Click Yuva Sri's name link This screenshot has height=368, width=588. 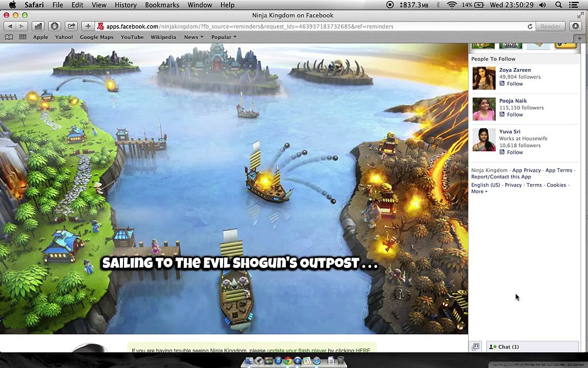coord(509,131)
